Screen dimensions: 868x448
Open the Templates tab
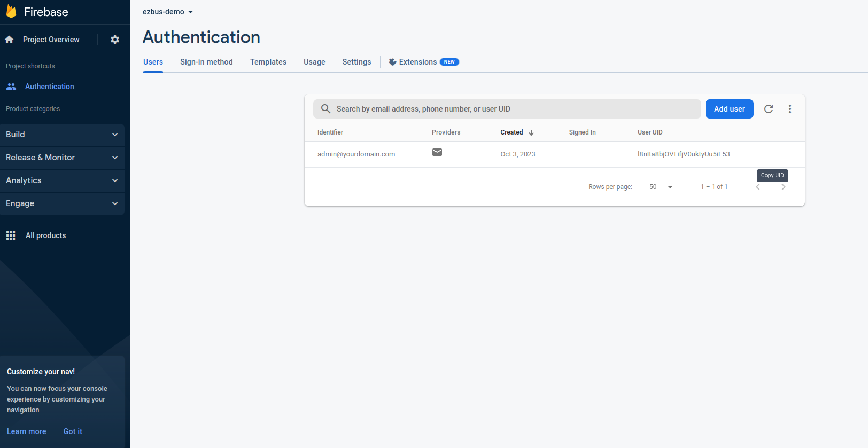[x=268, y=62]
